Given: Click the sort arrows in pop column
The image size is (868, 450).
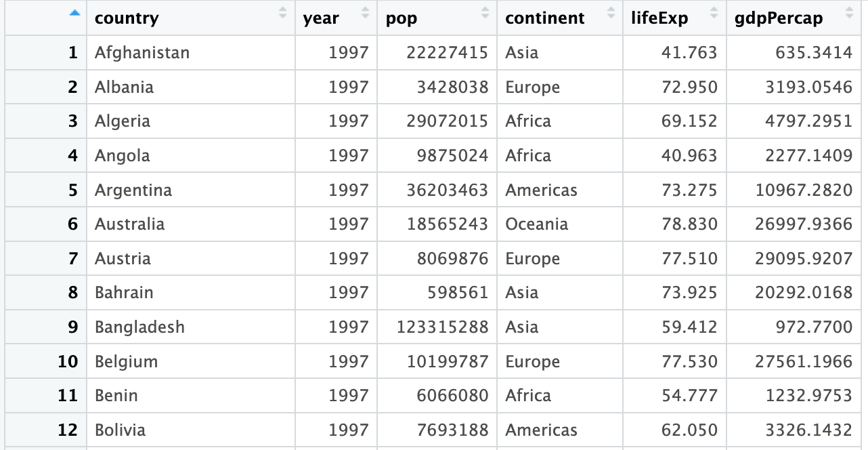Looking at the screenshot, I should tap(485, 13).
